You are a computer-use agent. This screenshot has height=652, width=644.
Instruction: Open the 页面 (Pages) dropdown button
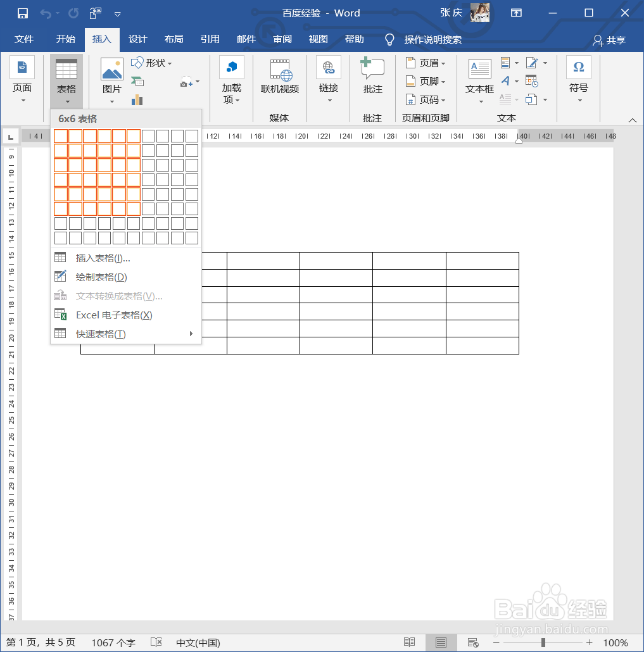(x=22, y=81)
